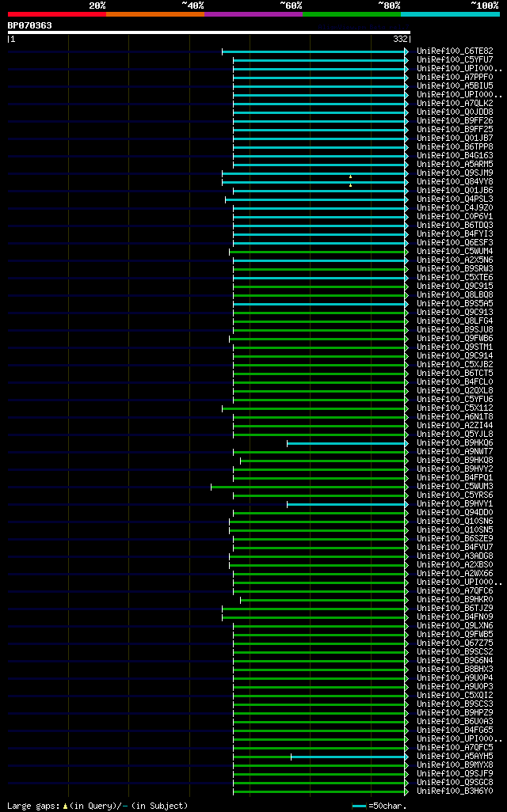Select the UniRef100_B4G163 label

(x=456, y=155)
